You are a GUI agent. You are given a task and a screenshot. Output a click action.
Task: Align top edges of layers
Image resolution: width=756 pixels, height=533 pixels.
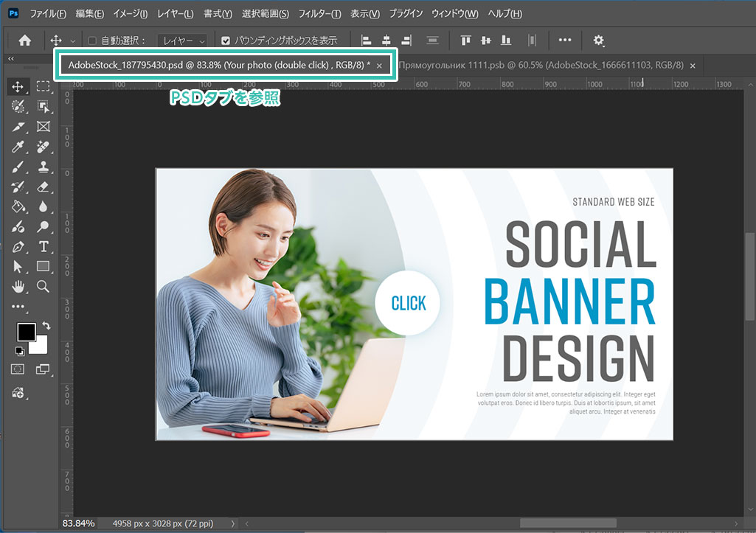(465, 41)
